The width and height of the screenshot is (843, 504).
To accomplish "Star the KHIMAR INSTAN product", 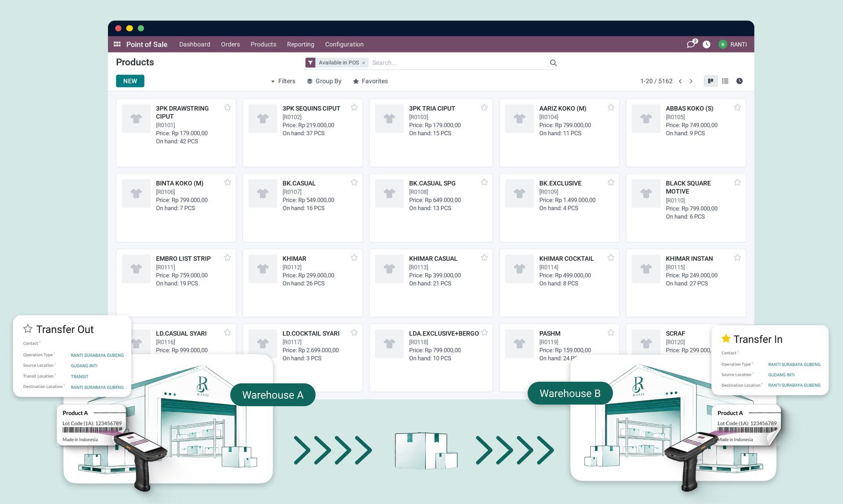I will (738, 258).
